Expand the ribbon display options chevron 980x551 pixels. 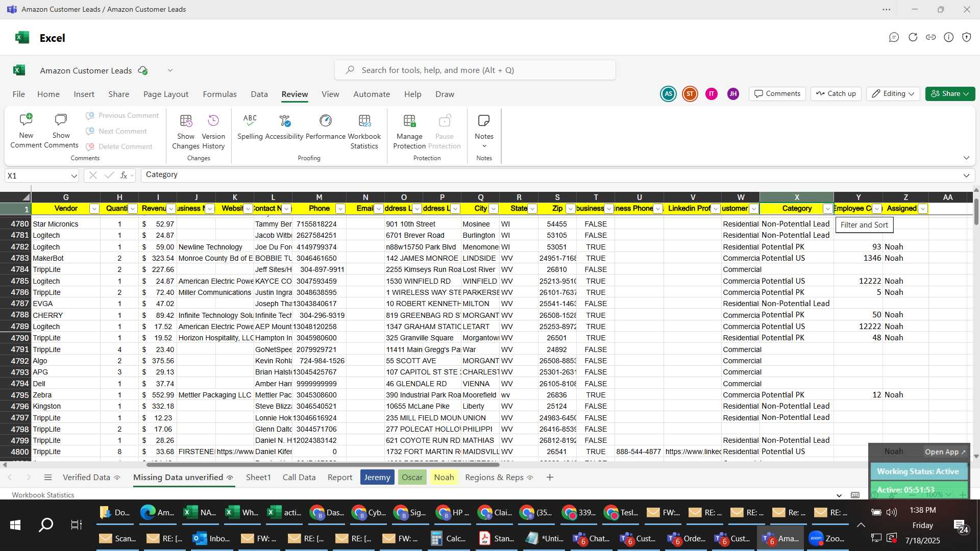click(x=966, y=158)
